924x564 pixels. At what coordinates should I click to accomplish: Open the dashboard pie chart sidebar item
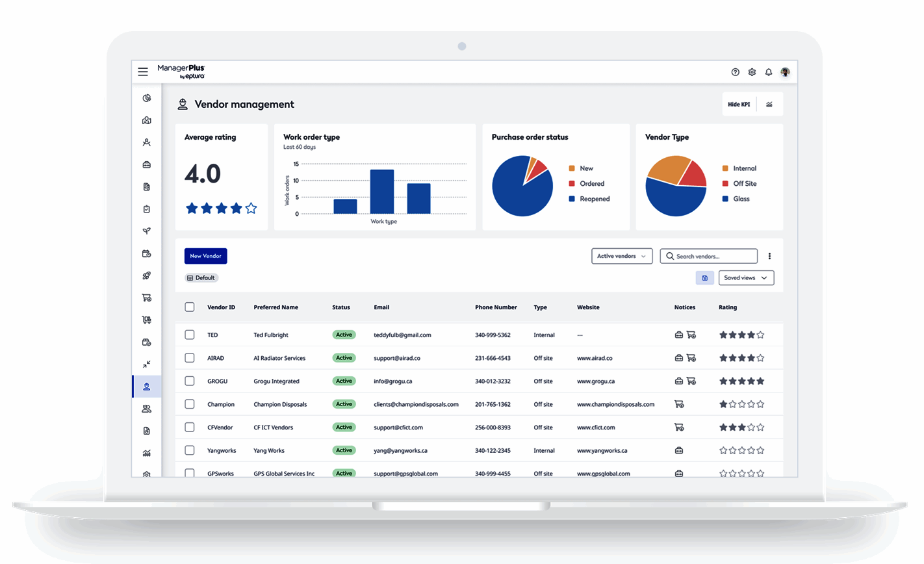(x=147, y=98)
